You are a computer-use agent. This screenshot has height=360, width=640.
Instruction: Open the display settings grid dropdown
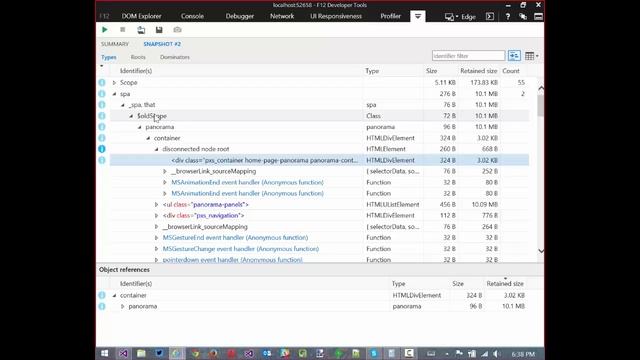(x=531, y=56)
